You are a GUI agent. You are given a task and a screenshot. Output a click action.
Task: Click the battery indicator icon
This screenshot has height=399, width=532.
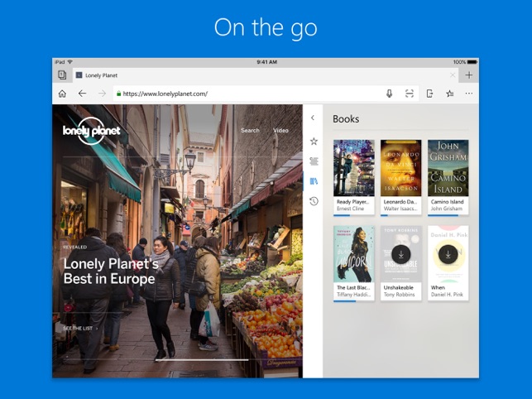pyautogui.click(x=472, y=62)
